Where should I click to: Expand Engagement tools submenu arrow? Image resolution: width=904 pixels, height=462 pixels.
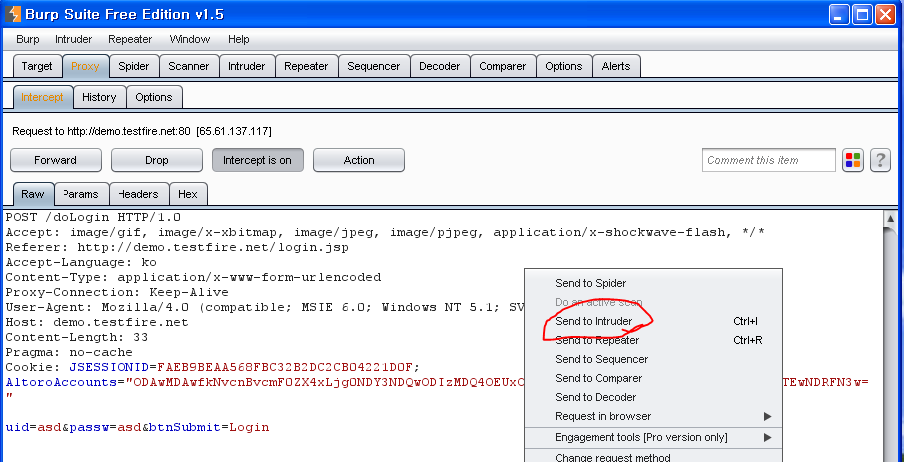coord(767,438)
